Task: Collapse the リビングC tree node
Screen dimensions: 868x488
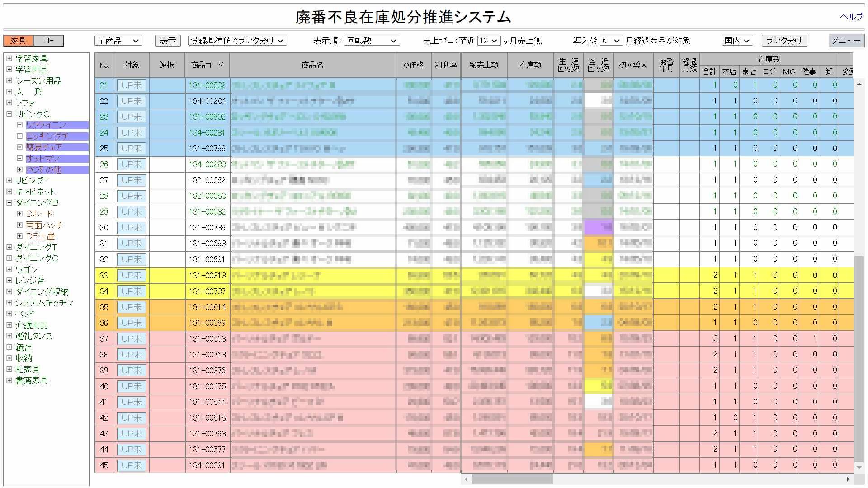Action: 9,114
